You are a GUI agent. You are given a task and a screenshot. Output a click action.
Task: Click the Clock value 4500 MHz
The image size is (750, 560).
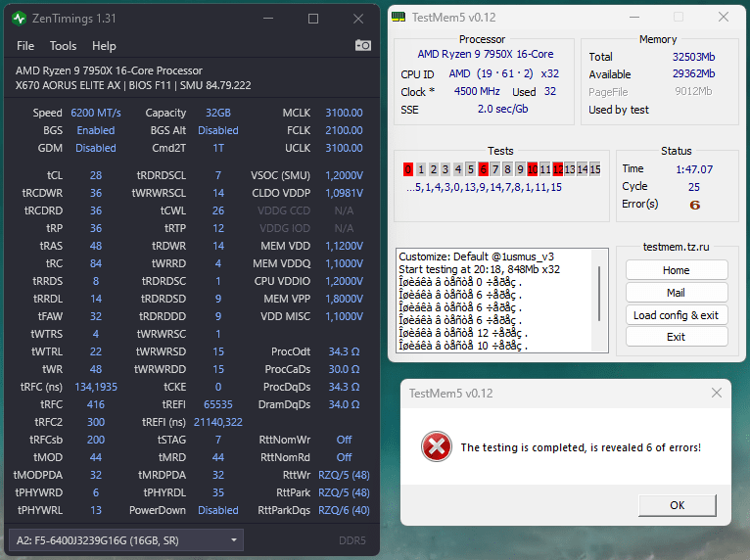coord(477,91)
